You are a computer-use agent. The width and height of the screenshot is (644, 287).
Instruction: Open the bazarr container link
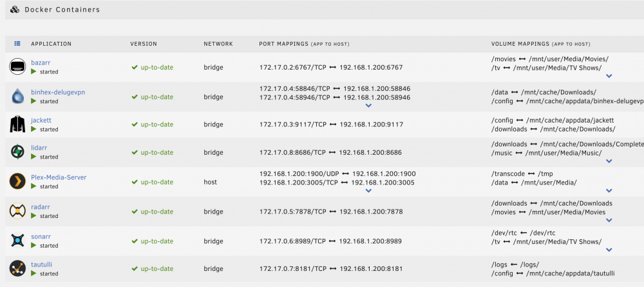coord(41,63)
